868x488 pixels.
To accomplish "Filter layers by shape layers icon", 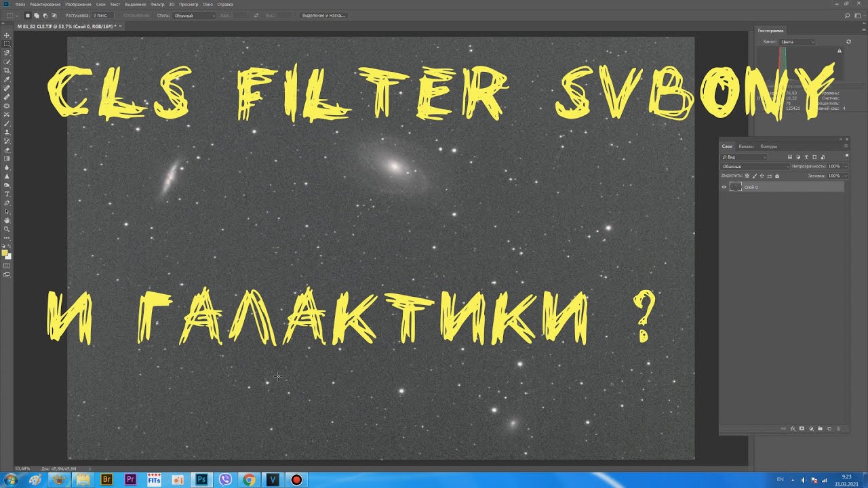I will pyautogui.click(x=814, y=157).
